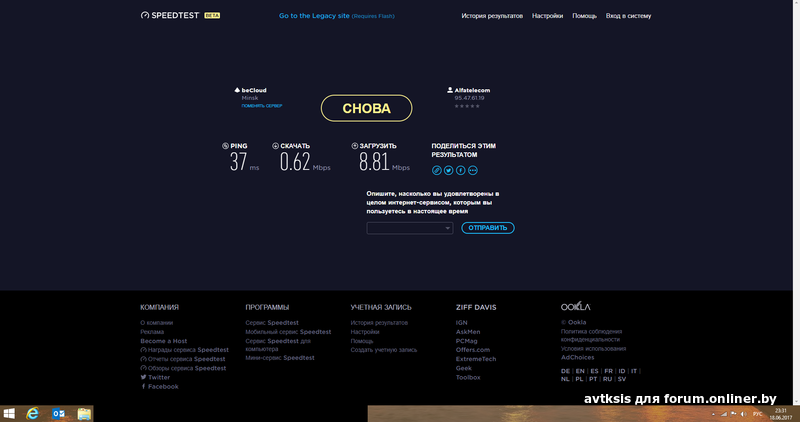This screenshot has width=800, height=422.
Task: Open Реклама footer link
Action: [x=152, y=332]
